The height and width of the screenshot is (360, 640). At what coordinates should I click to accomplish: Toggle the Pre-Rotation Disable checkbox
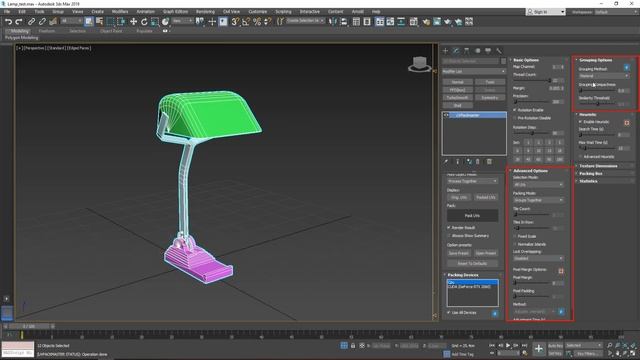(515, 118)
